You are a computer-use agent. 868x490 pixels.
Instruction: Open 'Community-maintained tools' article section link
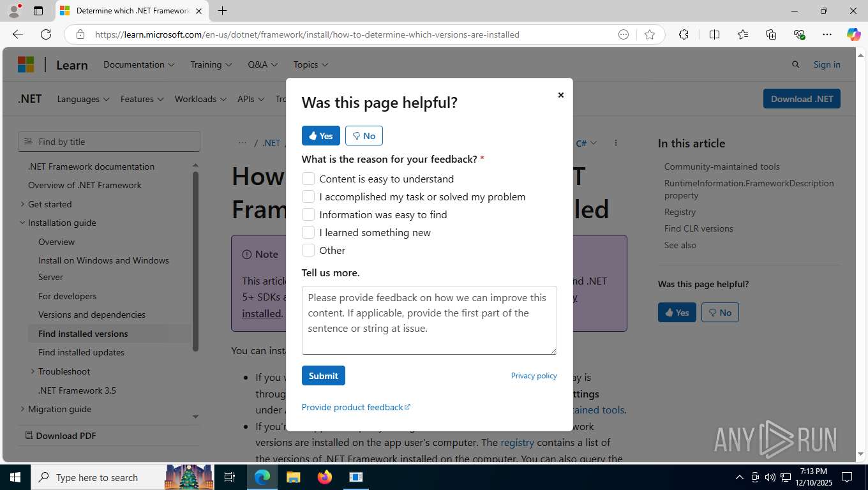click(722, 167)
